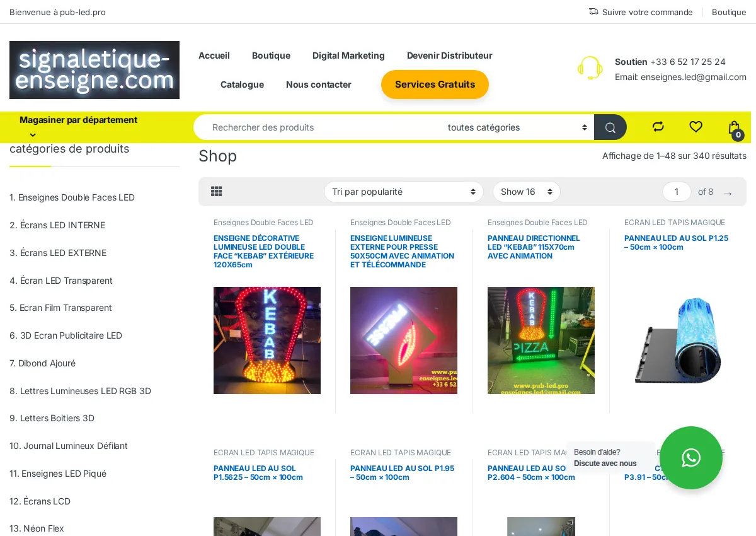Click the Services Gratuits button

click(x=435, y=84)
